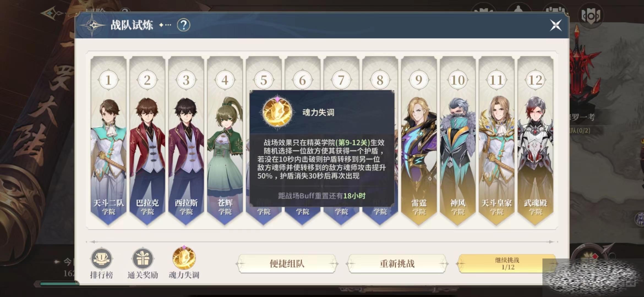
Task: Click the 排行榜 leaderboard trophy icon
Action: (x=101, y=258)
